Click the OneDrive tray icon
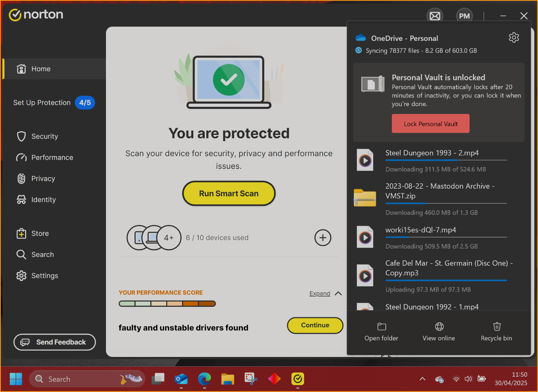Image resolution: width=538 pixels, height=392 pixels. [x=439, y=379]
